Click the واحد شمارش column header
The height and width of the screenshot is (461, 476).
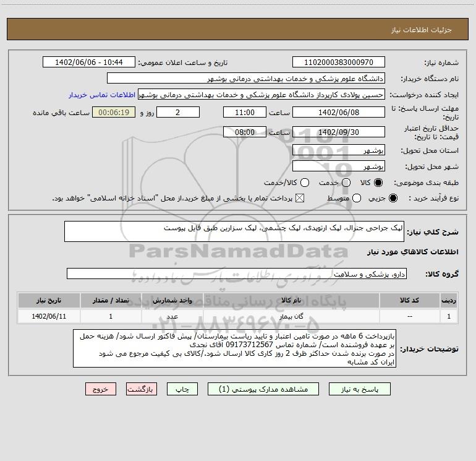point(172,300)
